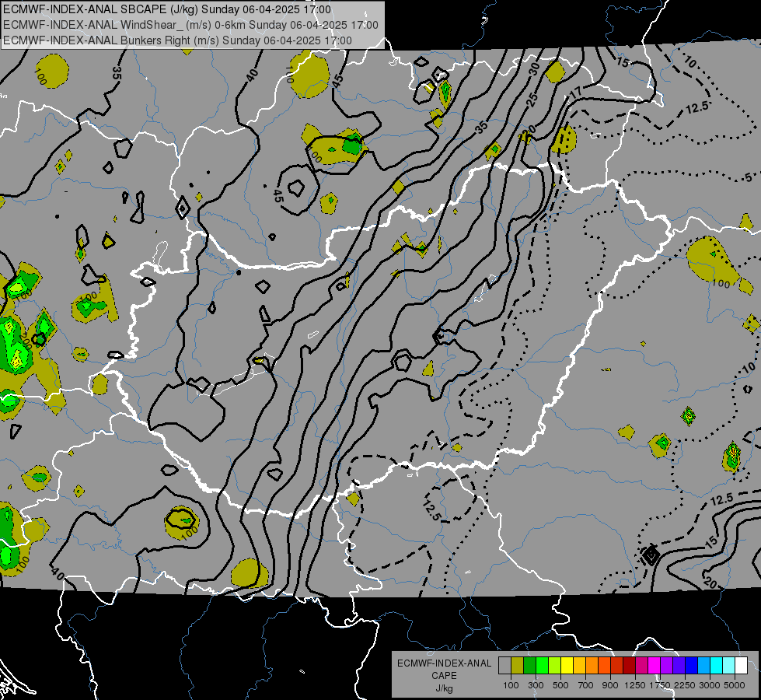Image resolution: width=761 pixels, height=700 pixels.
Task: Click the legend value 1750
Action: [661, 685]
